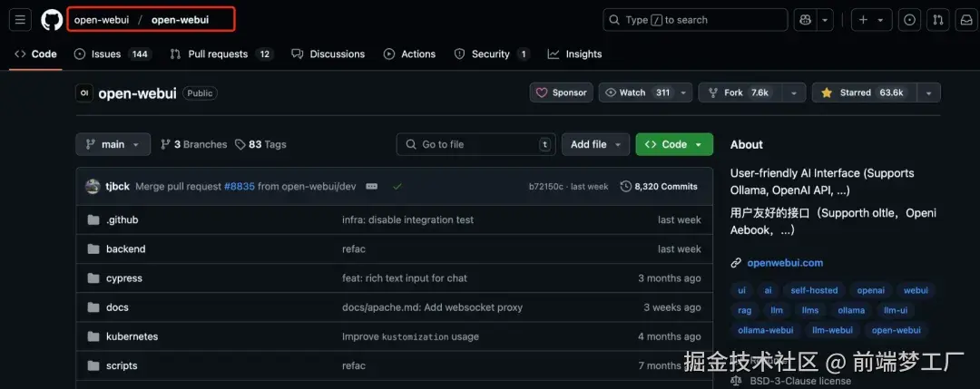Click the Sponsor button

[x=562, y=92]
